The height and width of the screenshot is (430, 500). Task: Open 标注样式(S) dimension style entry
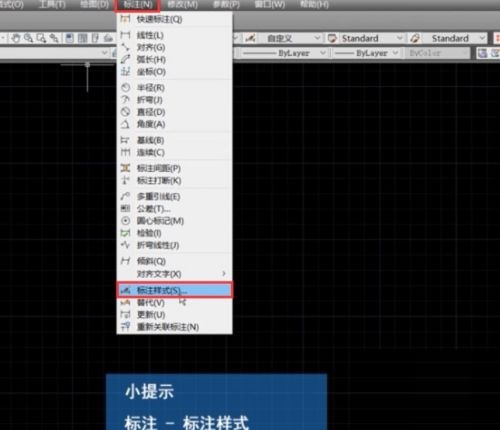174,290
